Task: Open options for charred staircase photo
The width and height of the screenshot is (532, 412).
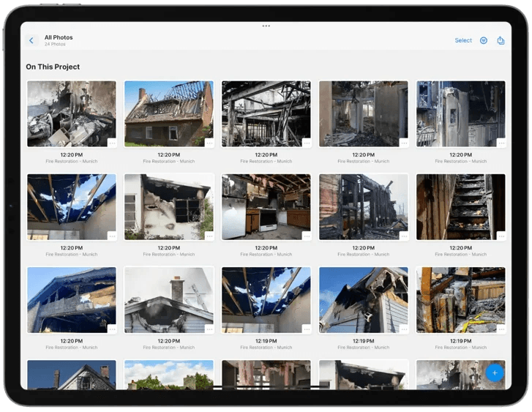Action: point(501,236)
